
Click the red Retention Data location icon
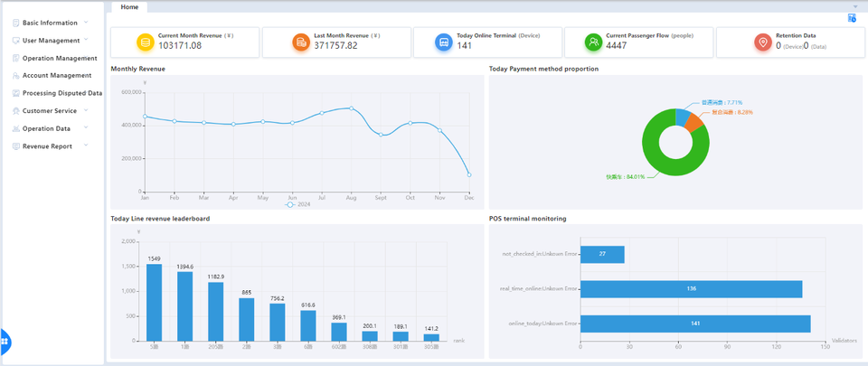[x=763, y=42]
